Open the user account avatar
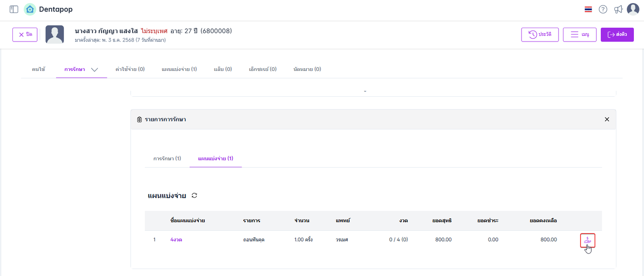The height and width of the screenshot is (276, 644). coord(633,9)
